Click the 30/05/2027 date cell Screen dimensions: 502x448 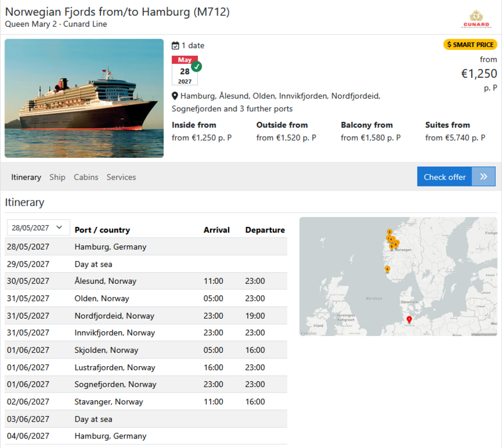28,281
